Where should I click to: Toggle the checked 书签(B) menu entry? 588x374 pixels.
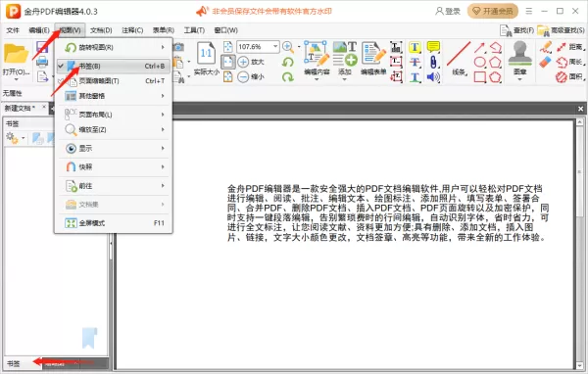tap(114, 66)
